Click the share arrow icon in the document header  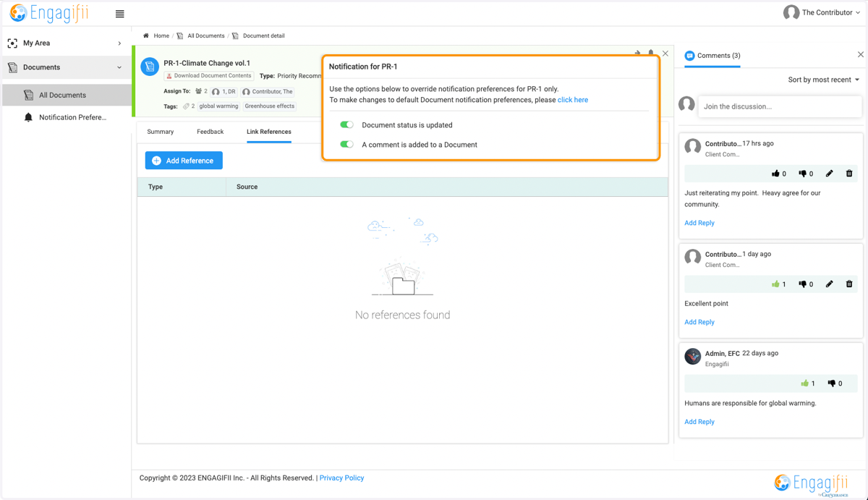pyautogui.click(x=637, y=53)
